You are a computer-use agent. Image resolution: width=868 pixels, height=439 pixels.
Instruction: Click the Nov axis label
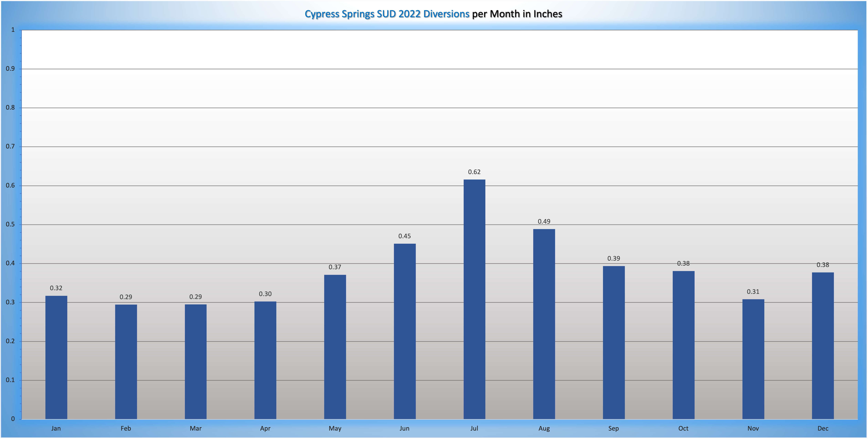[753, 429]
